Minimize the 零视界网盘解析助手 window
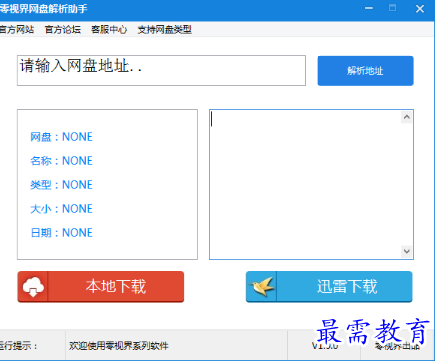The image size is (438, 363). click(369, 8)
